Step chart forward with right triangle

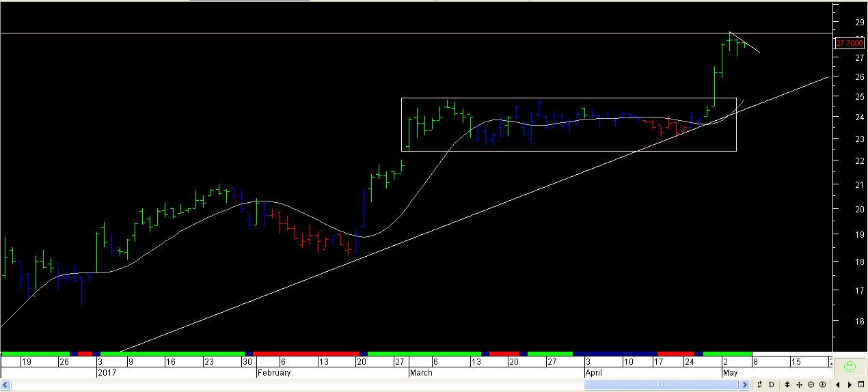tap(850, 384)
